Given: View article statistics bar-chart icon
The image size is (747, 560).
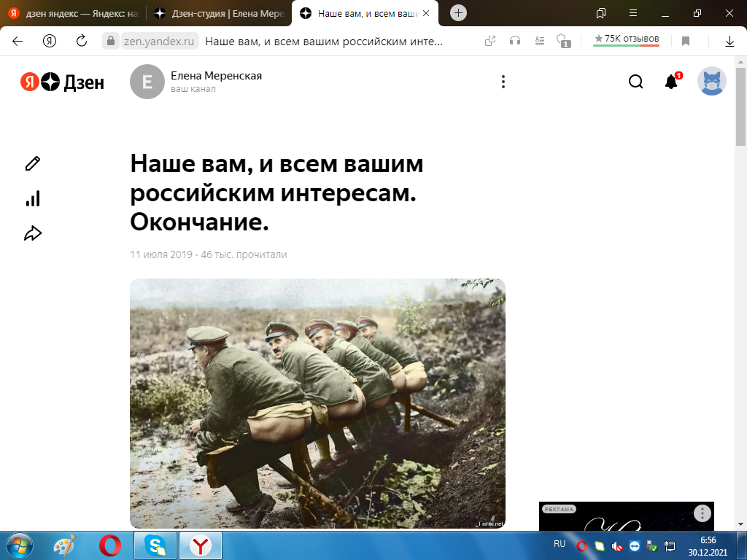Looking at the screenshot, I should pos(33,198).
